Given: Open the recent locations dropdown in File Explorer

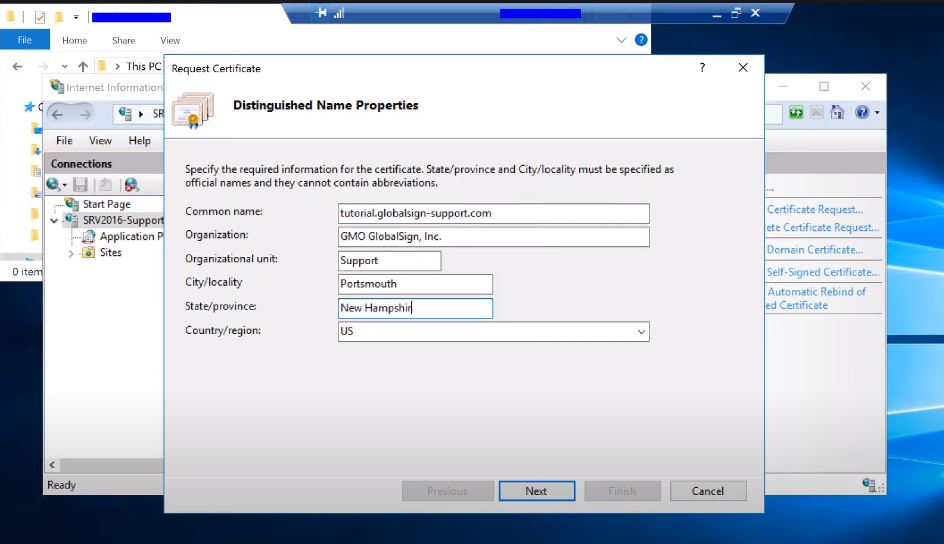Looking at the screenshot, I should pos(64,66).
